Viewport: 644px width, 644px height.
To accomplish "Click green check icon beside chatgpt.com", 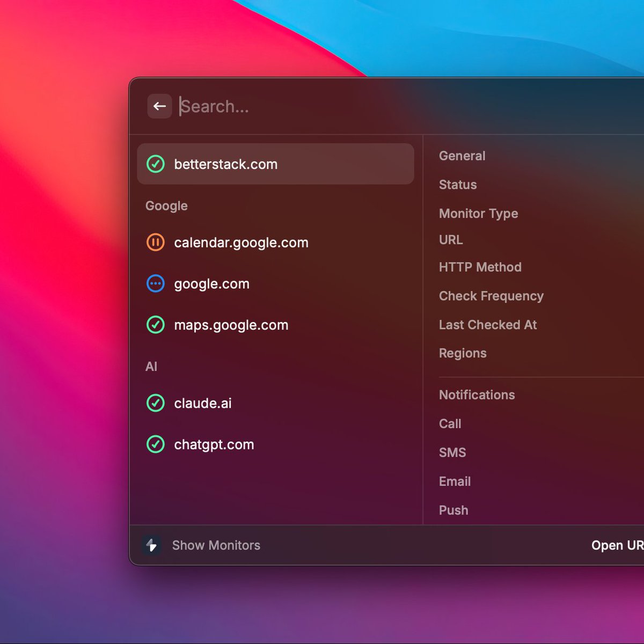I will 156,444.
